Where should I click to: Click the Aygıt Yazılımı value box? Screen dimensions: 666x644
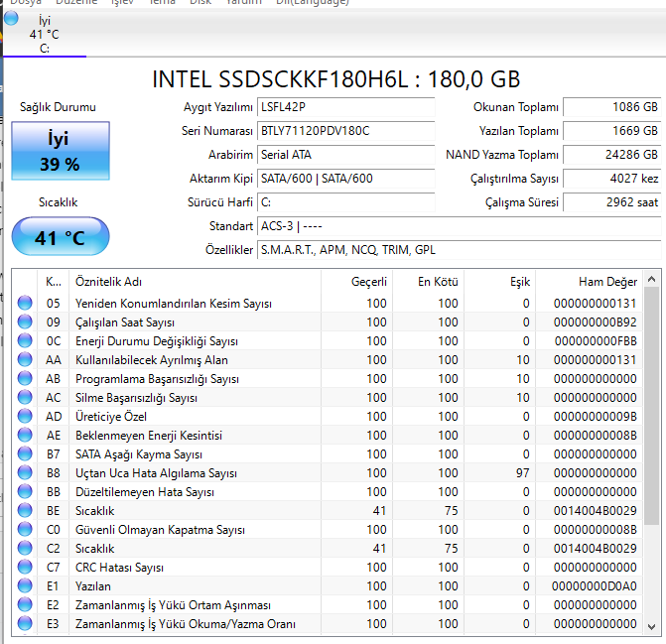(x=344, y=106)
